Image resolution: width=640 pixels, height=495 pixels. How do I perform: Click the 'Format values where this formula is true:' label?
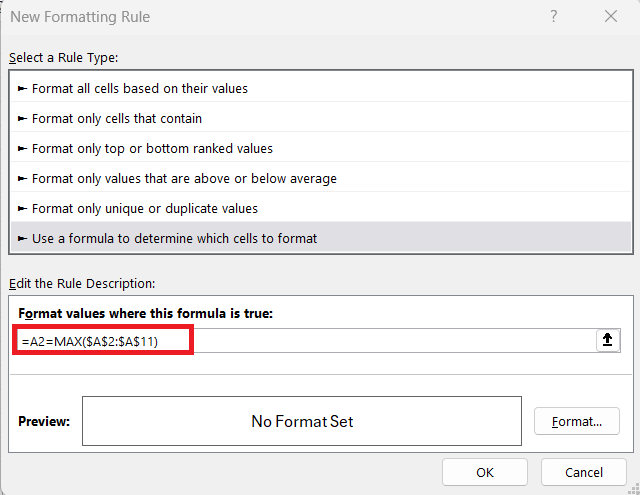pos(145,313)
